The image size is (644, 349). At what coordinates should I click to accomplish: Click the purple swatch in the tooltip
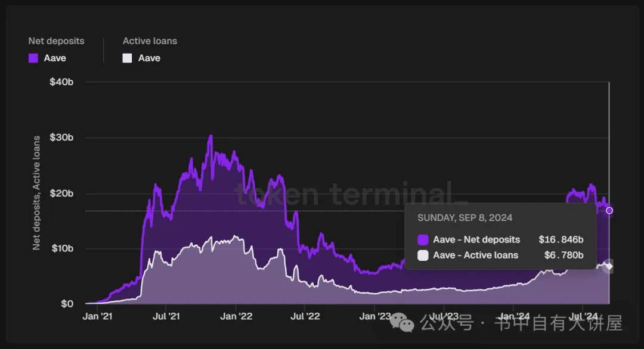point(423,240)
